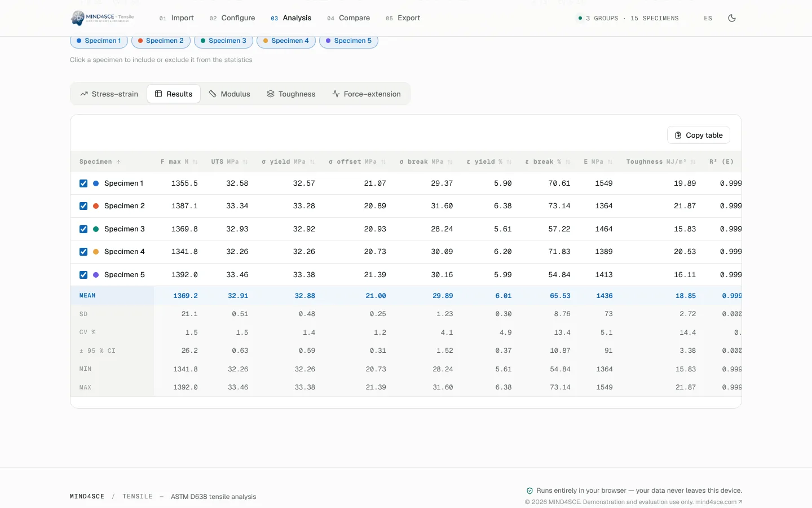Select the Results tab

coord(174,94)
